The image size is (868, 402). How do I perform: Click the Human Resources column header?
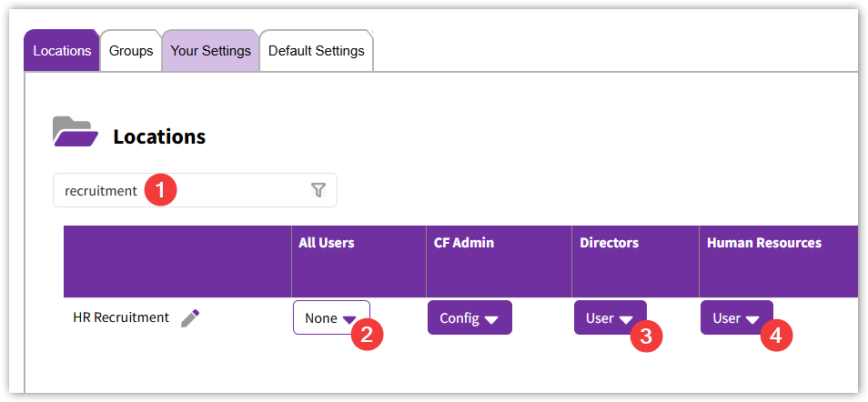[x=763, y=243]
